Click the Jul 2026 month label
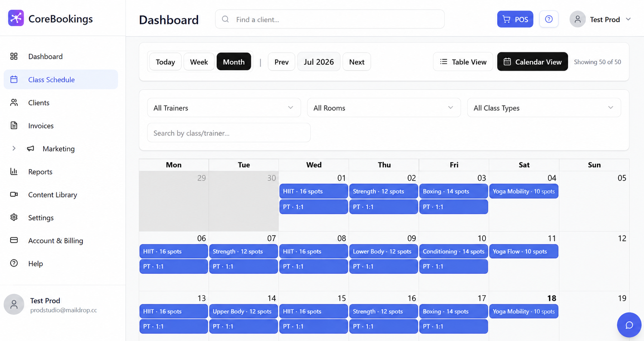Viewport: 644px width, 341px height. click(x=319, y=62)
